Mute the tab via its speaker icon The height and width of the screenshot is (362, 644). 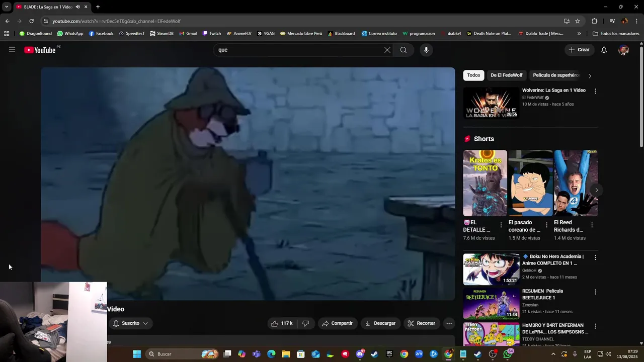coord(77,7)
